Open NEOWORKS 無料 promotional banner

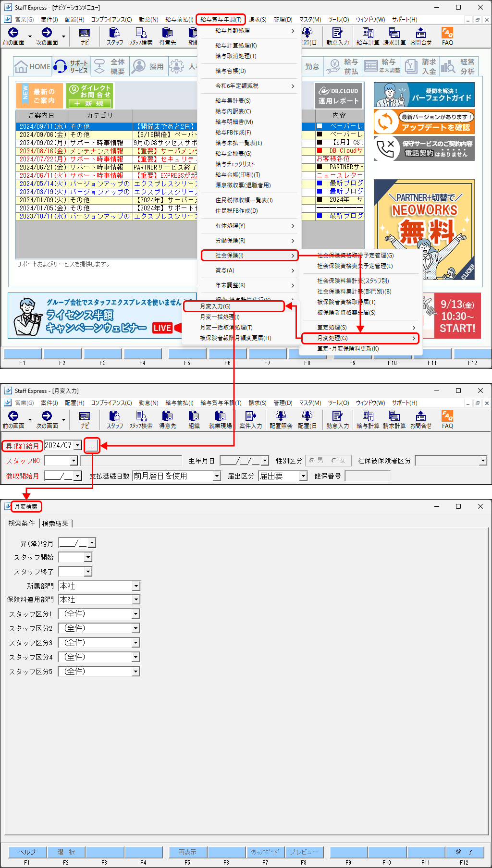[424, 230]
